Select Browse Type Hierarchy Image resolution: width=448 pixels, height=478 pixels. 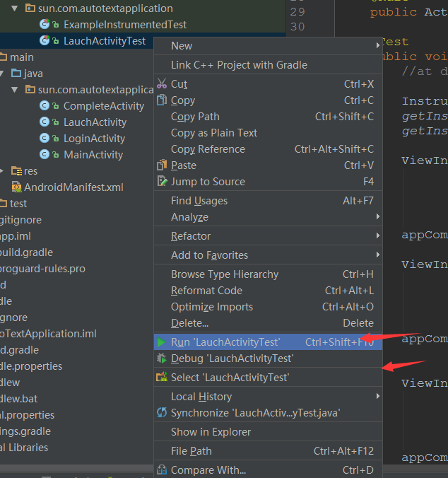coord(268,274)
